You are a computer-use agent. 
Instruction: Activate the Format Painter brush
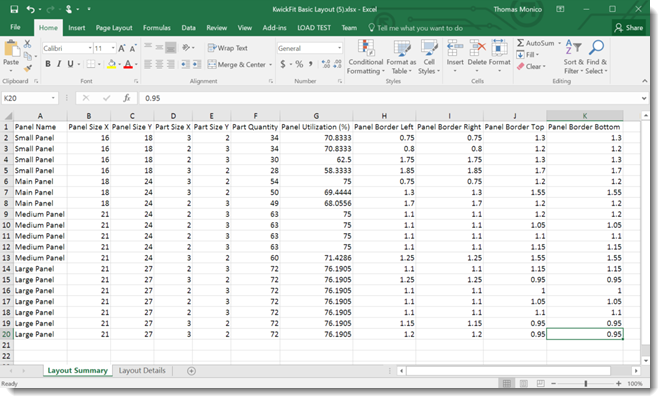coord(28,67)
